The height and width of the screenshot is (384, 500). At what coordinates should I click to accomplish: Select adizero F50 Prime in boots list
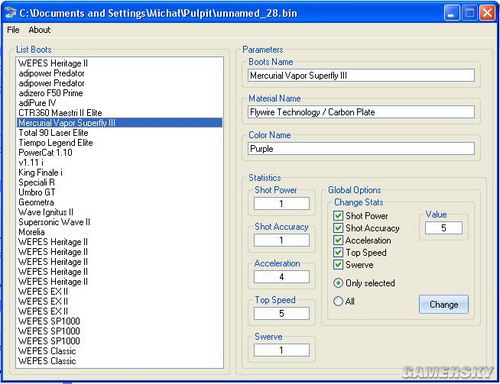pyautogui.click(x=119, y=93)
